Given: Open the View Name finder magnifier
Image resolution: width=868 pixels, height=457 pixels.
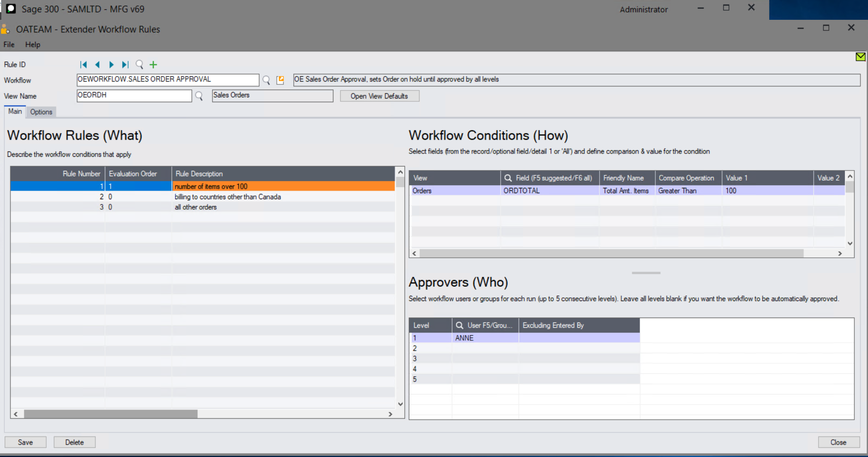Looking at the screenshot, I should pyautogui.click(x=199, y=96).
